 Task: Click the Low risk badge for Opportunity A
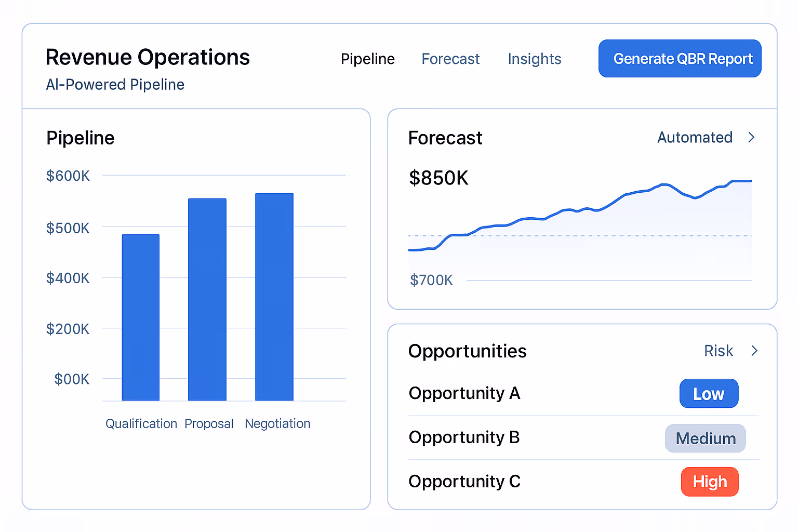[x=709, y=393]
